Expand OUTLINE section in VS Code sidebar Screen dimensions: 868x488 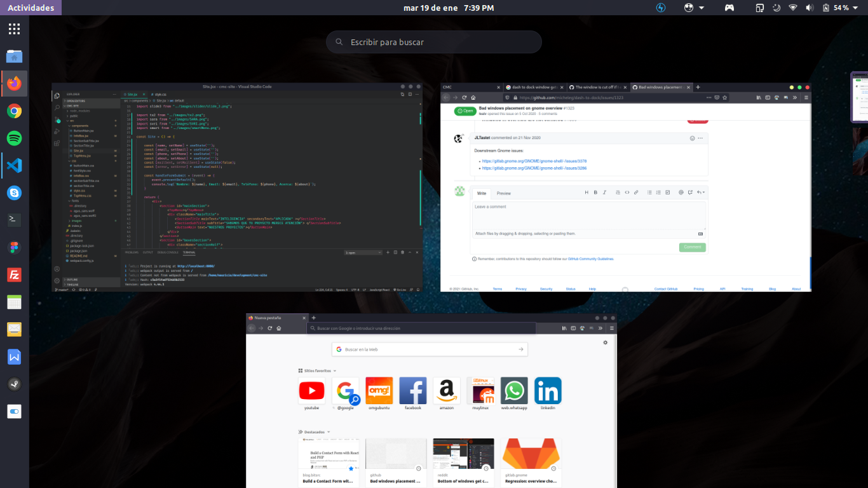tap(92, 280)
